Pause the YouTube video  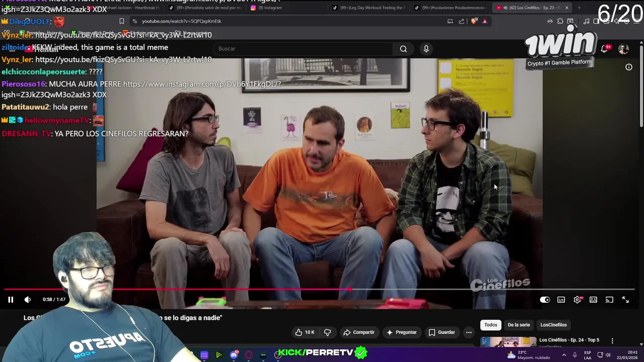point(10,300)
